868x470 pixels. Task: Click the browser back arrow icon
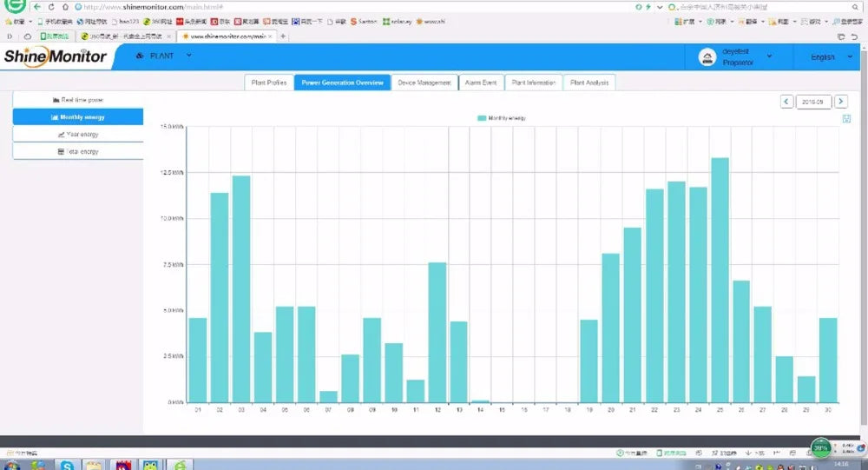coord(37,7)
